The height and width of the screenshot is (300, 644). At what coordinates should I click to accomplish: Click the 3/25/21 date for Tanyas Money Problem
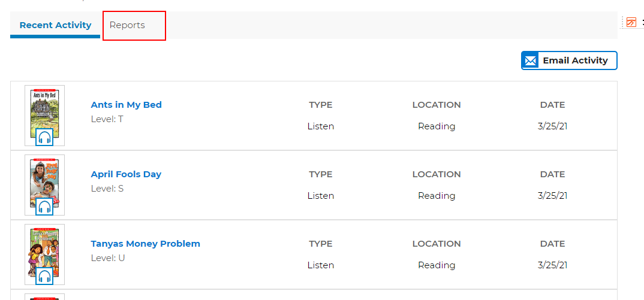pyautogui.click(x=552, y=265)
